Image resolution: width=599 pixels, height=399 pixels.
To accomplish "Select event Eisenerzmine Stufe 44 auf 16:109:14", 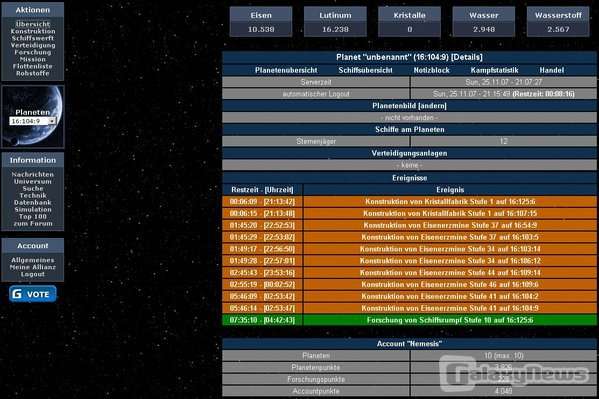I will click(x=450, y=272).
